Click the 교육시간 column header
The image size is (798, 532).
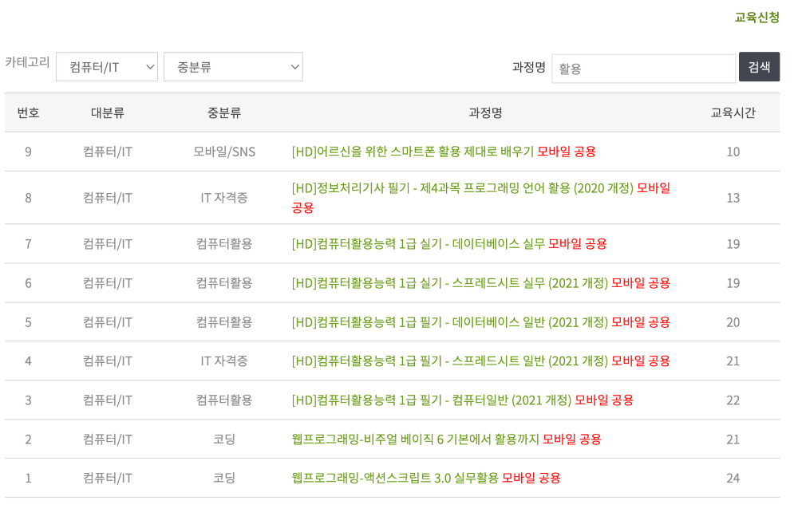click(733, 113)
